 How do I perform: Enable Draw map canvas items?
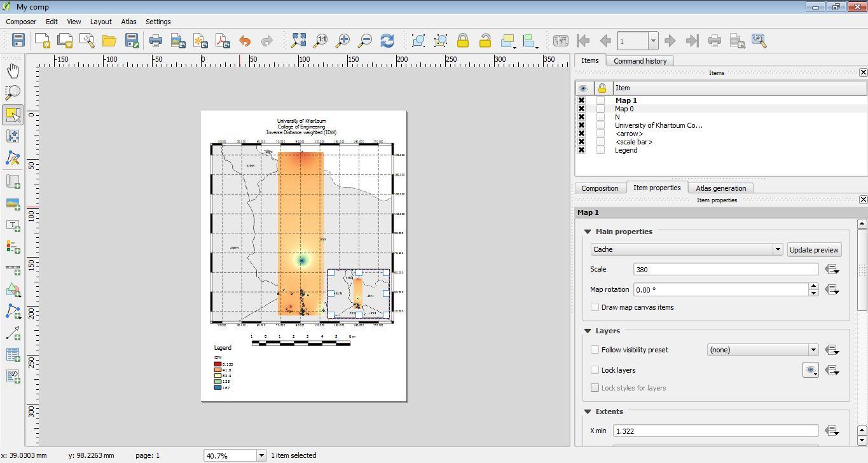(595, 307)
